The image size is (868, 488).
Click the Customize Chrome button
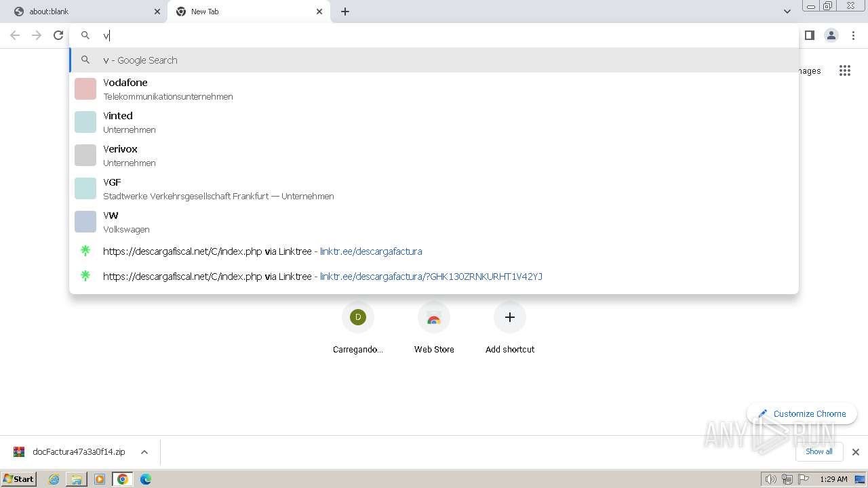(802, 413)
